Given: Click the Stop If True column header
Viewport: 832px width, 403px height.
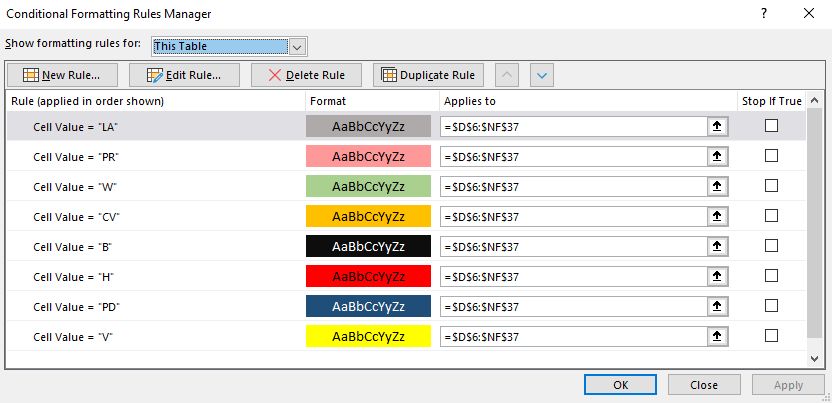Looking at the screenshot, I should click(x=772, y=101).
